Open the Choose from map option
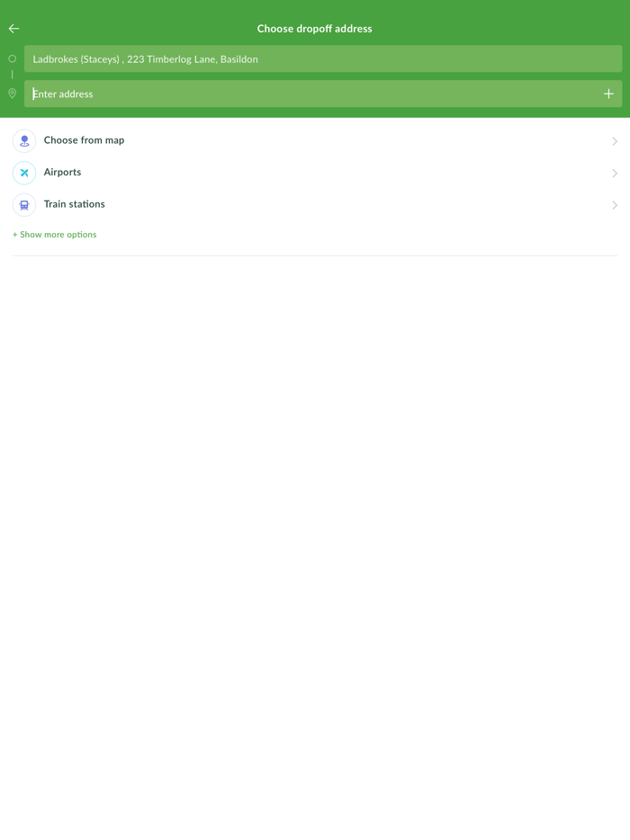 click(315, 141)
